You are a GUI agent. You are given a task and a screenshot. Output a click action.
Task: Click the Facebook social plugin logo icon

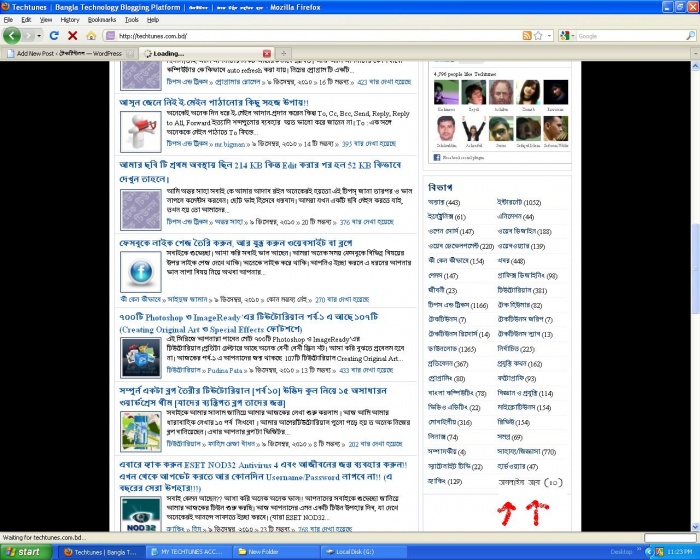[x=437, y=157]
